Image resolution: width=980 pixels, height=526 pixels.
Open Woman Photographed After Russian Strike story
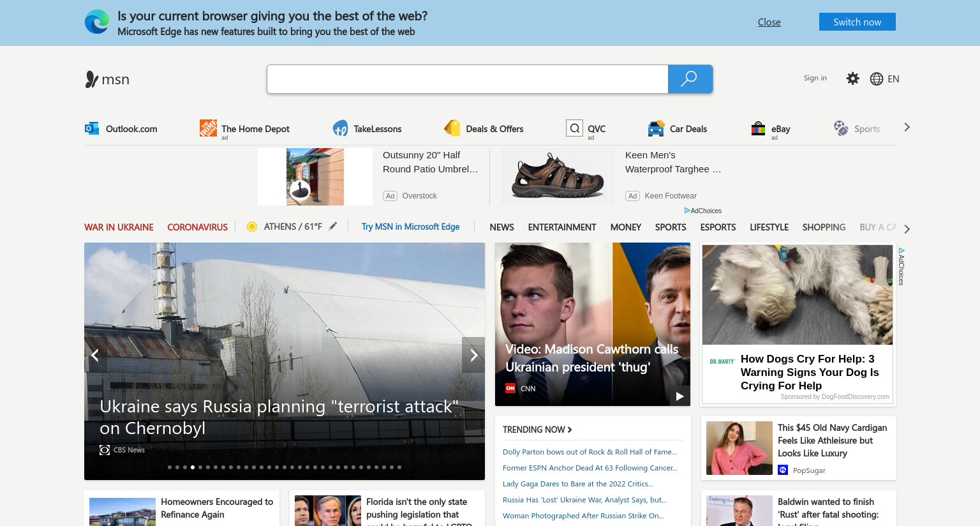tap(583, 516)
